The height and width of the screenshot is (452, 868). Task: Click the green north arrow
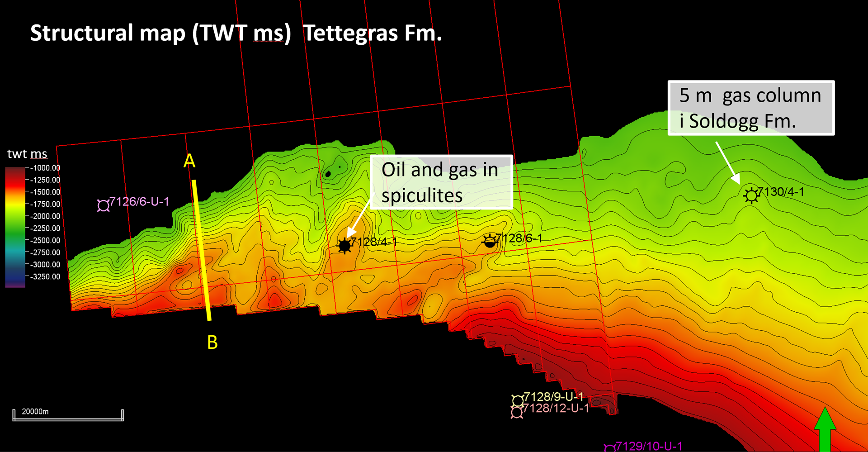coord(825,430)
